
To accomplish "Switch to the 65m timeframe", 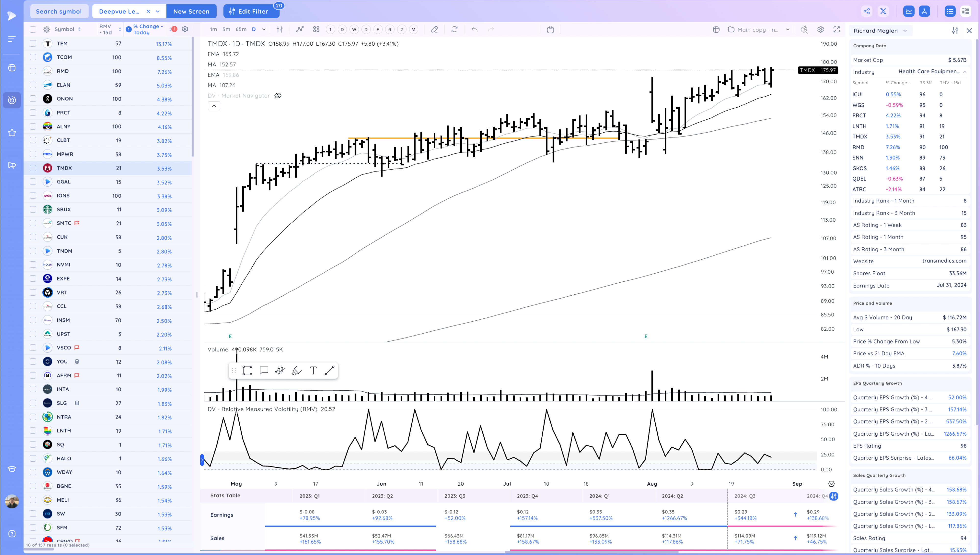I will click(241, 30).
